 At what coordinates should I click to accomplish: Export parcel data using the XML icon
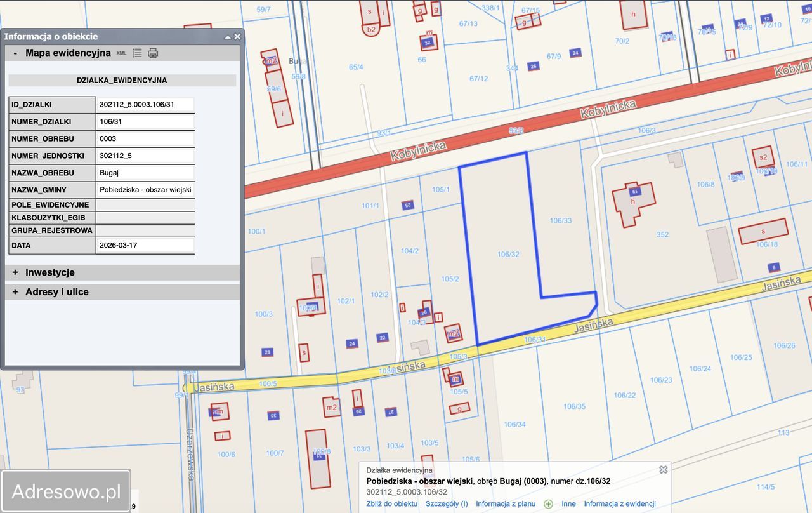point(121,53)
